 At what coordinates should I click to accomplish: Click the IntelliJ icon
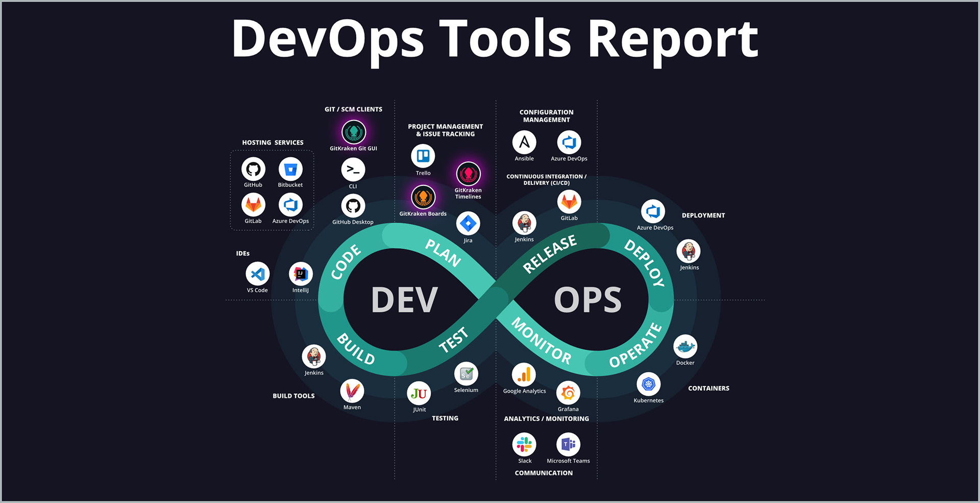click(301, 274)
